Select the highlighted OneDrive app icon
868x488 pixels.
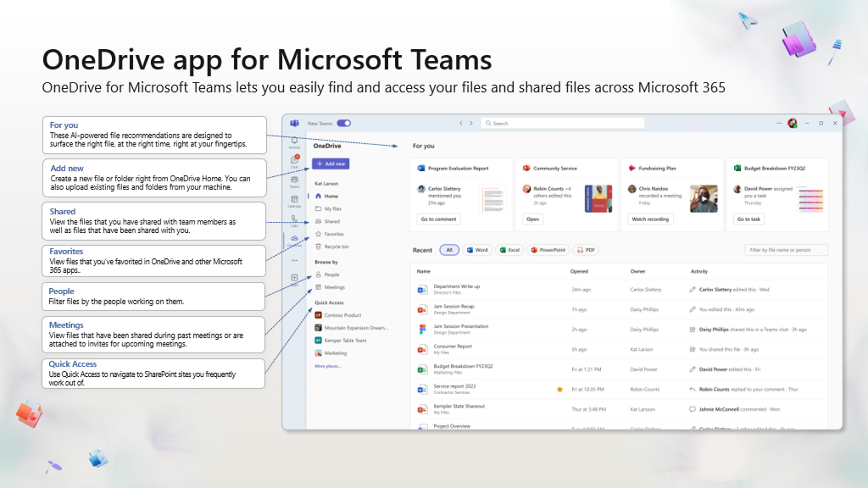pyautogui.click(x=294, y=238)
